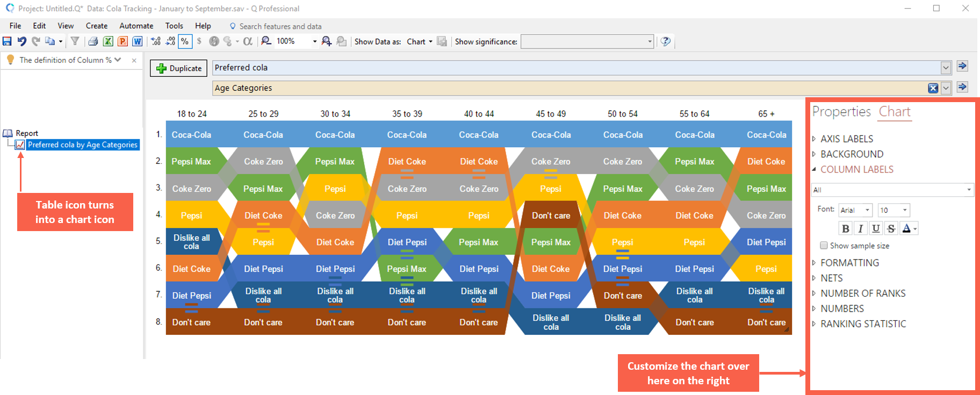The height and width of the screenshot is (395, 980).
Task: Export to PowerPoint
Action: [x=123, y=41]
